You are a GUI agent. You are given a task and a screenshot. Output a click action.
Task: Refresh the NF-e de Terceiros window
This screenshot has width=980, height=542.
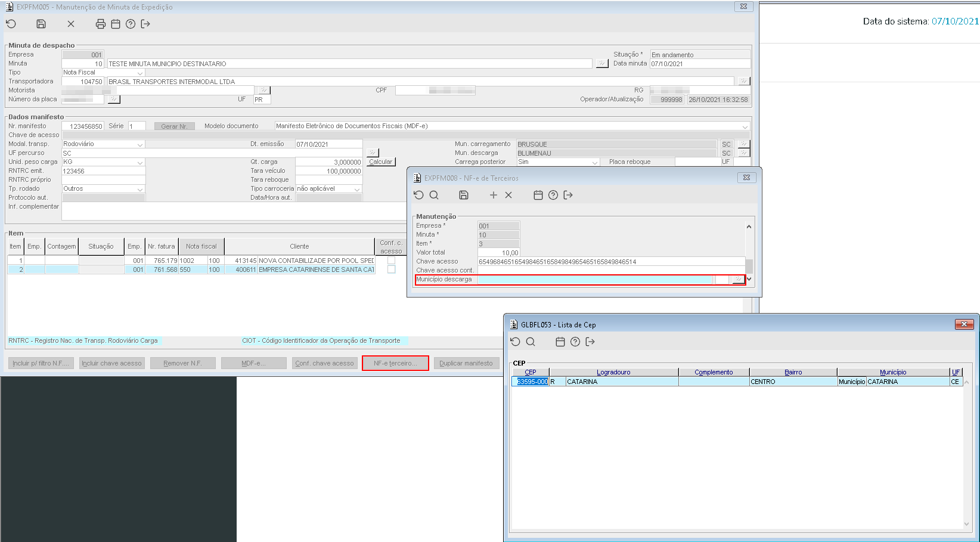[x=418, y=195]
